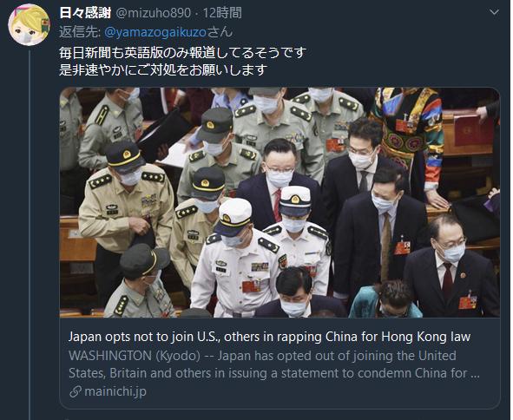513x420 pixels.
Task: Click the chain link icon beside mainichi.jp
Action: click(76, 391)
